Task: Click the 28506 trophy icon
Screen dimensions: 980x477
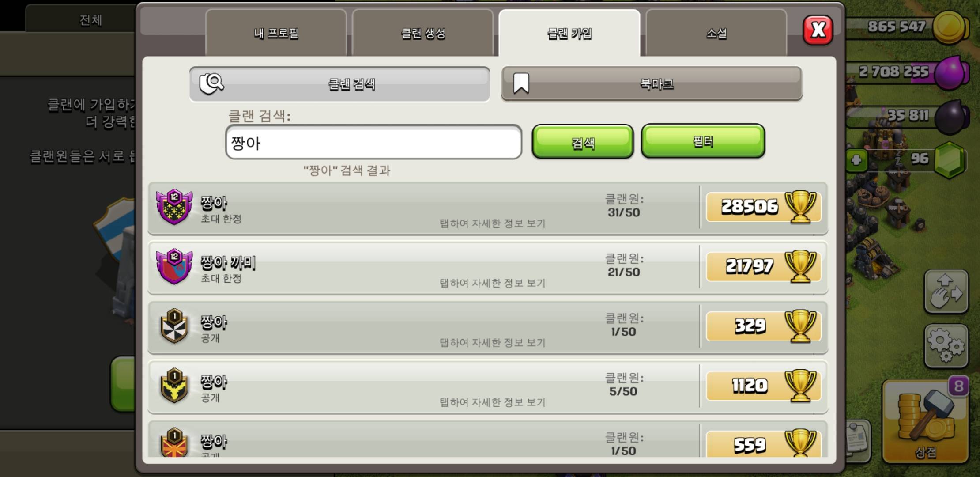Action: tap(800, 207)
